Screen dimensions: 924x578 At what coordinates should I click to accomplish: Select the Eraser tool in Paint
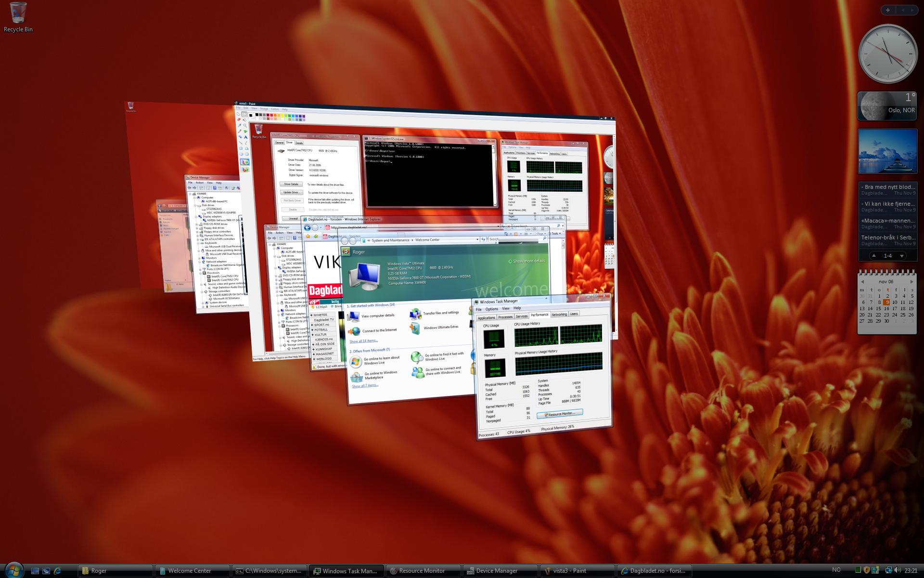(x=239, y=119)
